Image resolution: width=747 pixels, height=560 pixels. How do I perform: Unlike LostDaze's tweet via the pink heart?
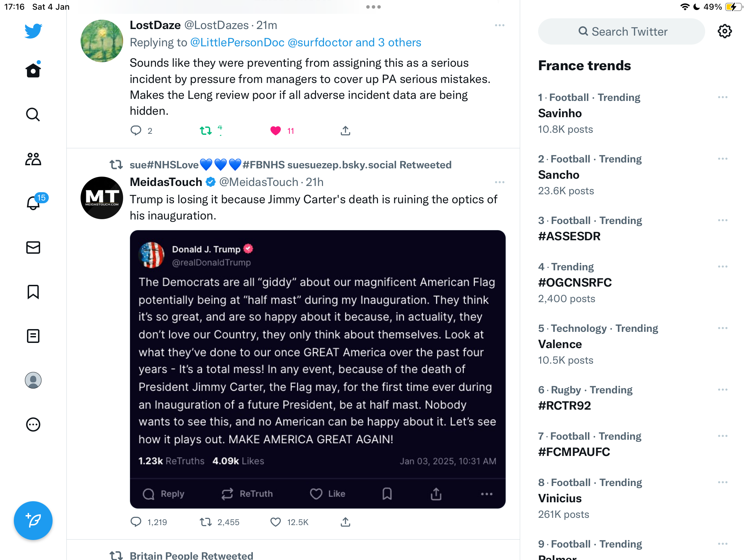276,131
